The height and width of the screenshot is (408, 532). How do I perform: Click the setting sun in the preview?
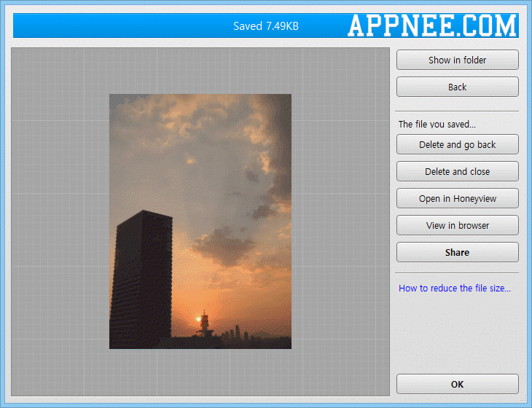[x=198, y=319]
